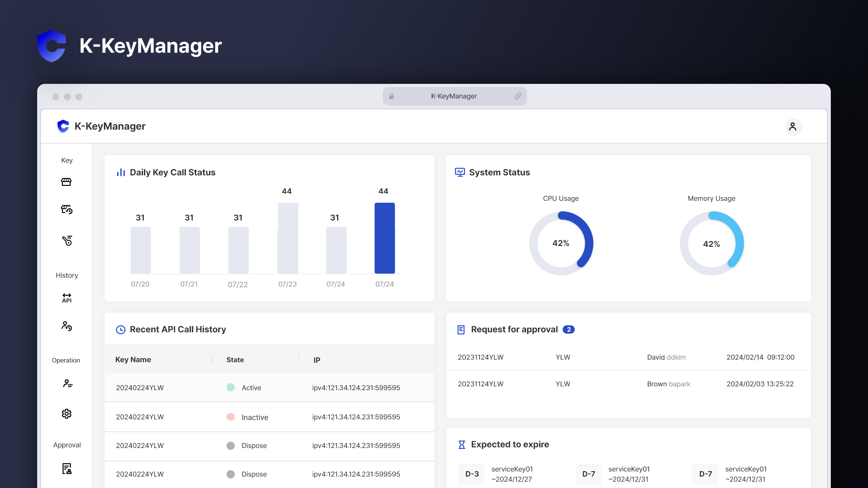The height and width of the screenshot is (488, 868).
Task: Open the key store sidebar icon
Action: (66, 182)
